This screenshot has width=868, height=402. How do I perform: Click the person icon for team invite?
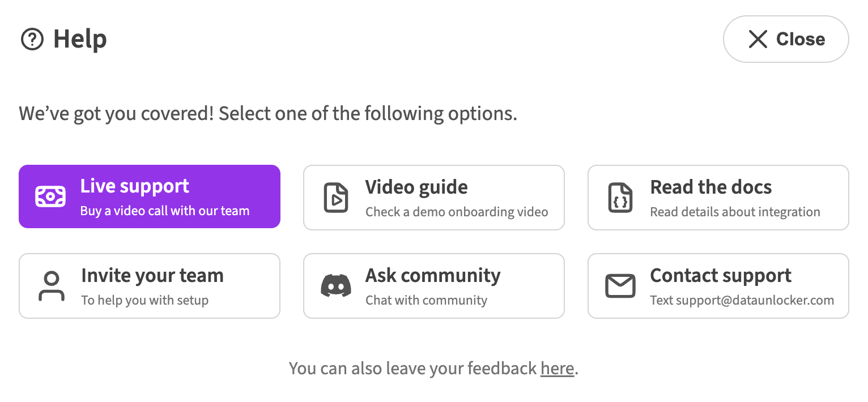point(51,286)
